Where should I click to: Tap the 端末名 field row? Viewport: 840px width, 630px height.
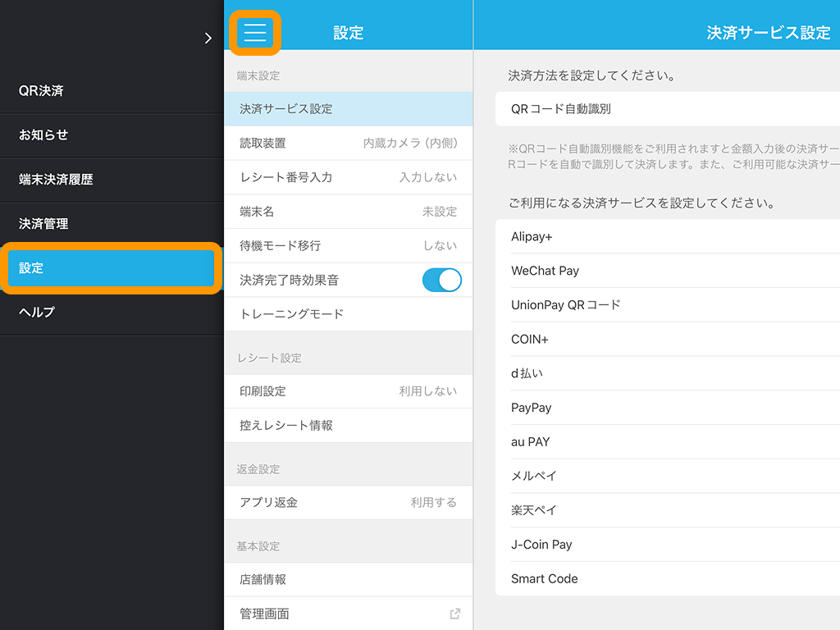348,212
